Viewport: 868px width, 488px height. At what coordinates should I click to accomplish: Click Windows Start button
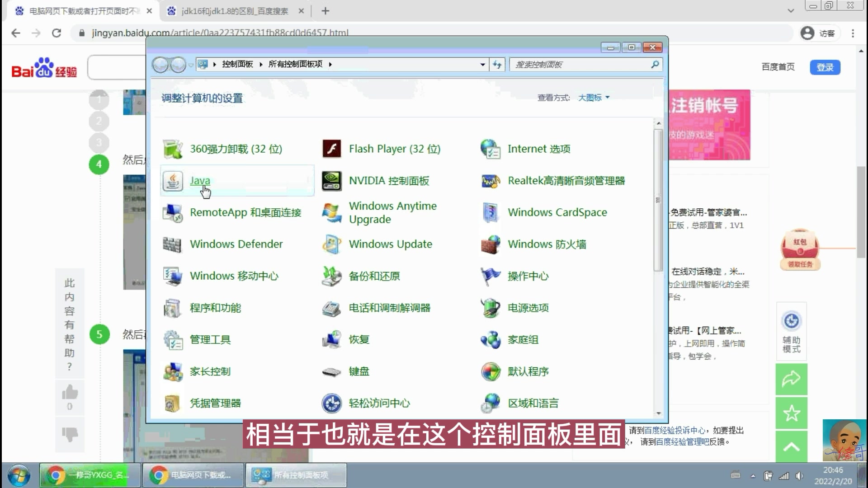(x=19, y=476)
